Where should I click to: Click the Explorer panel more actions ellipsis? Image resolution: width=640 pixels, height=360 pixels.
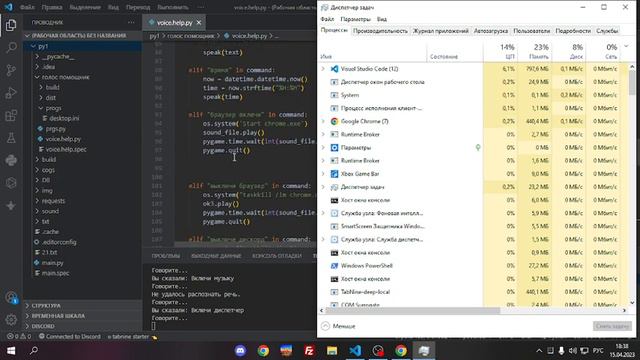click(131, 22)
